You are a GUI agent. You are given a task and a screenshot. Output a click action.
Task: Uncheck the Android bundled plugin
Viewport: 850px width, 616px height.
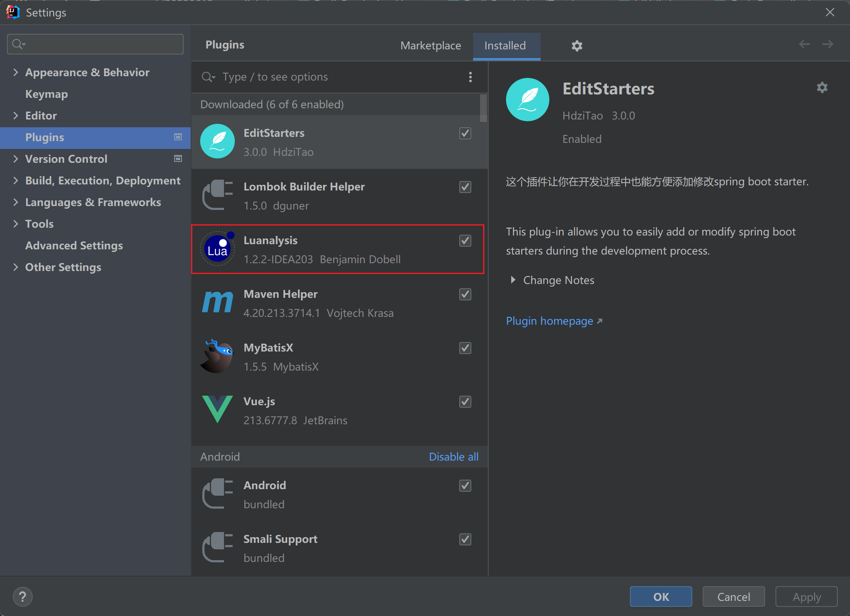click(x=465, y=486)
